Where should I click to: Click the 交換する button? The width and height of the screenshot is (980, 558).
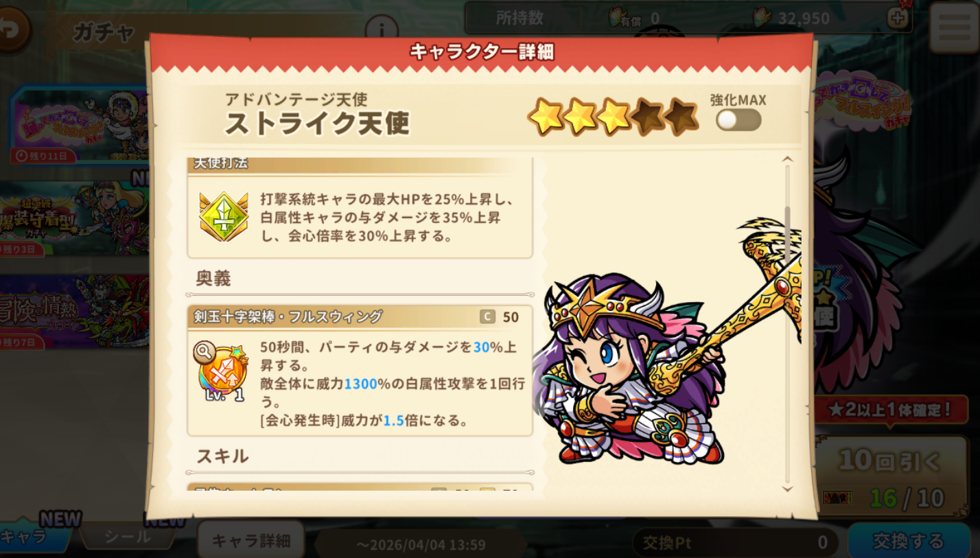[909, 542]
